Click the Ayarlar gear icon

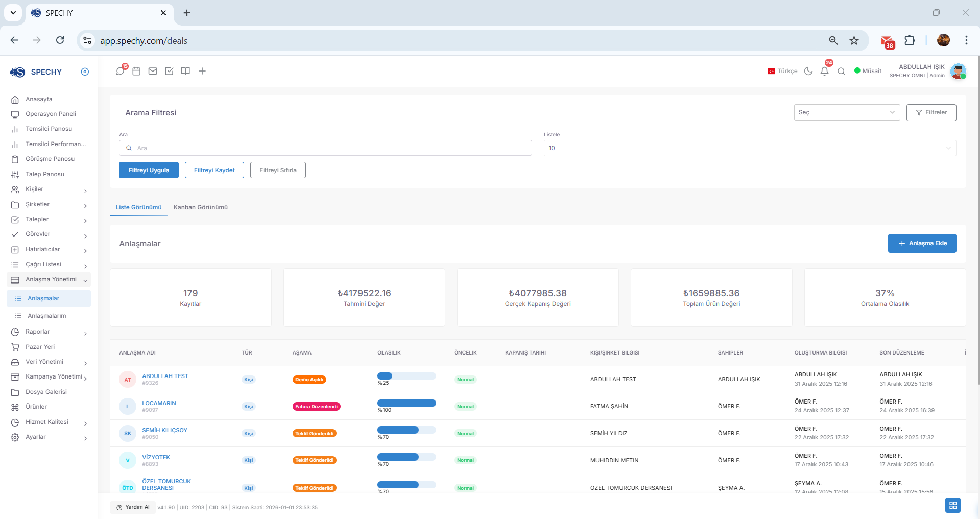[15, 437]
